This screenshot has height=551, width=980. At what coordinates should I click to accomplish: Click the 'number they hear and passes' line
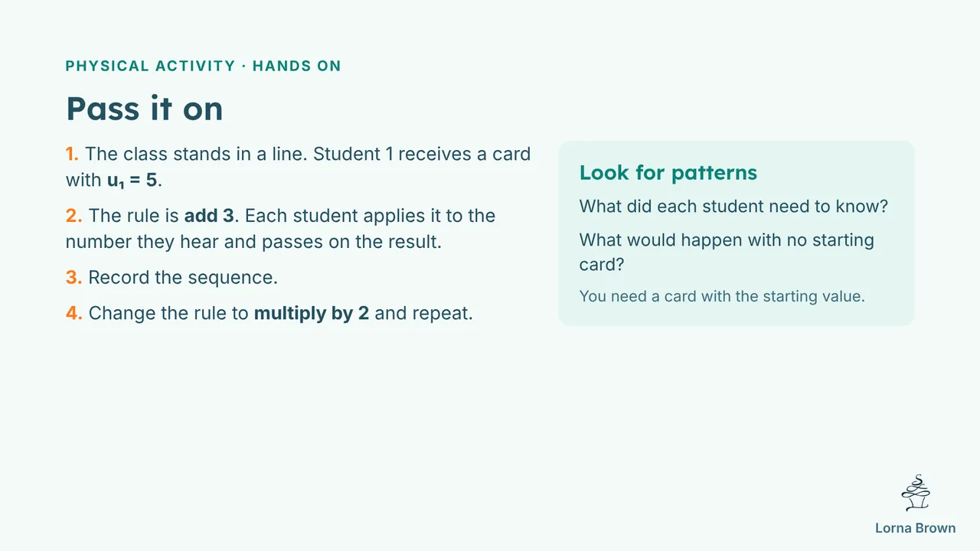pos(253,242)
